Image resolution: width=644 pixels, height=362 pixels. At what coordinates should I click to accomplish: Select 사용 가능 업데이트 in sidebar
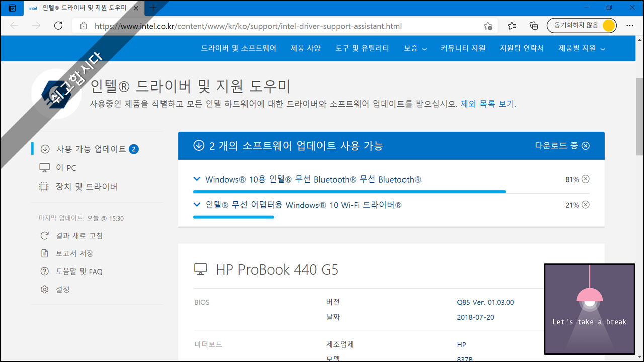[91, 149]
